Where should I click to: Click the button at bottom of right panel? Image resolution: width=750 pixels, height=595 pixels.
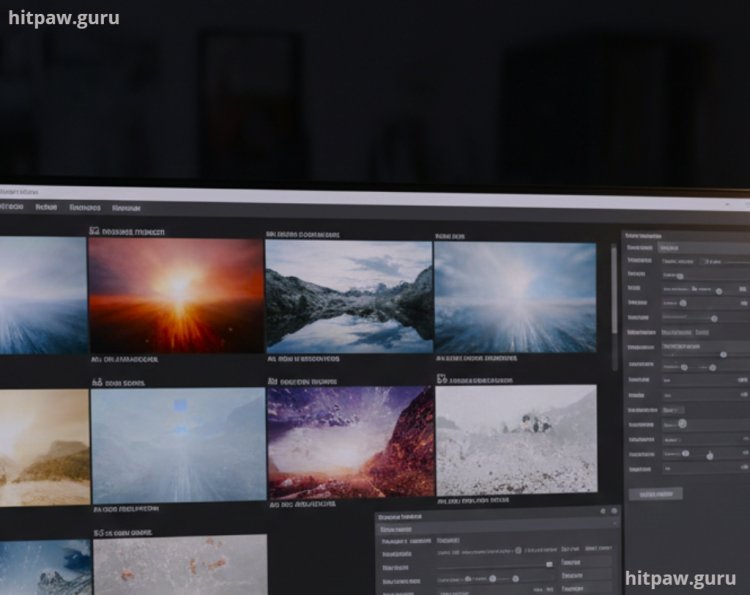[x=656, y=494]
